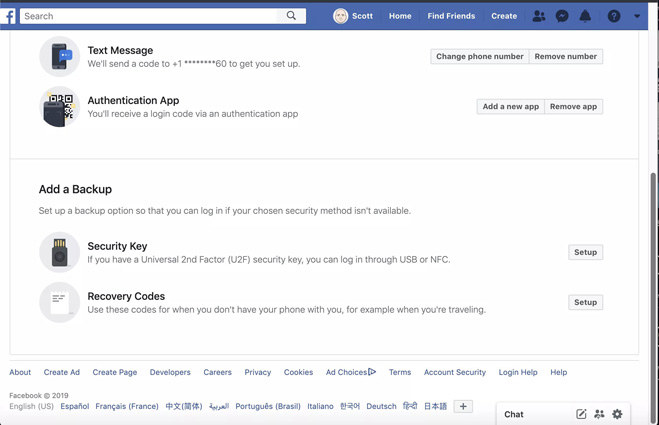Switch language to Arabic
The width and height of the screenshot is (659, 425).
point(219,406)
